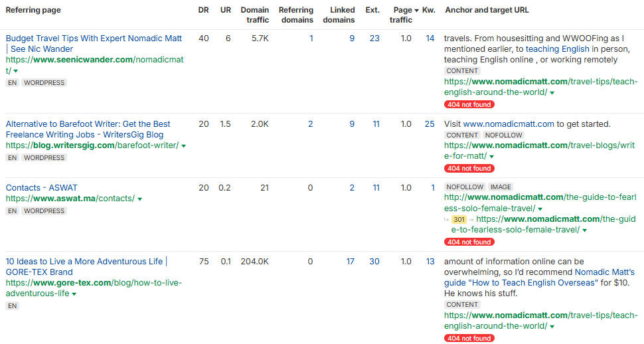
Task: Open target URL in seenicwander row
Action: [x=541, y=87]
